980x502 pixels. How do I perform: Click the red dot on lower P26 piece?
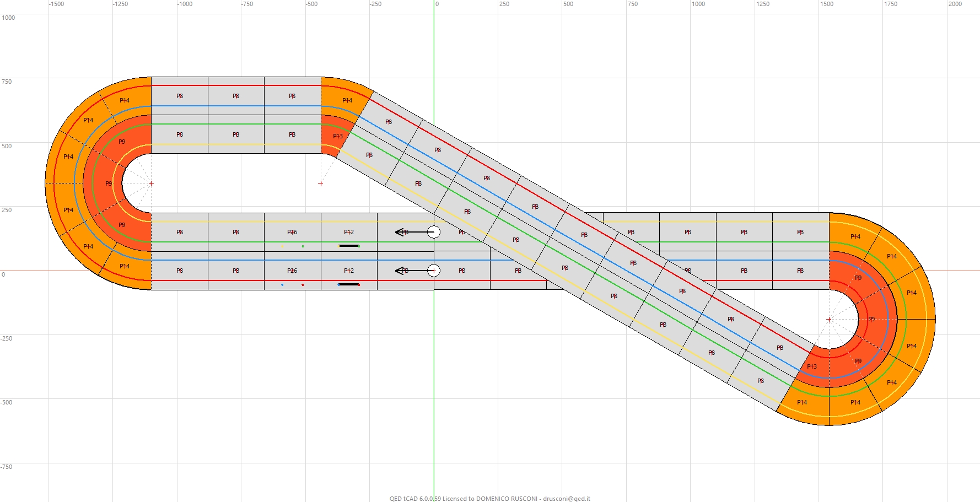[303, 285]
